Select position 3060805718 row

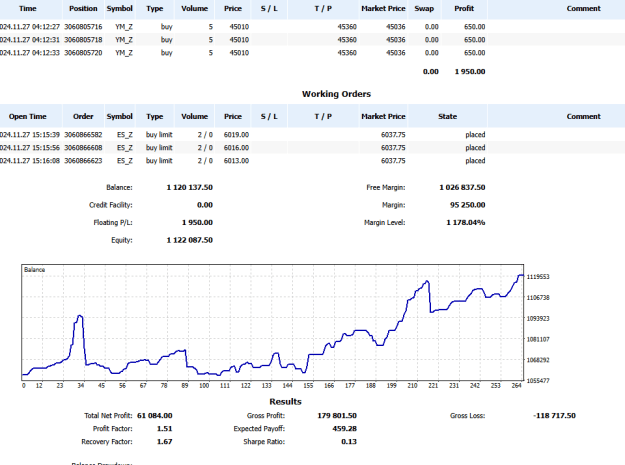[312, 40]
